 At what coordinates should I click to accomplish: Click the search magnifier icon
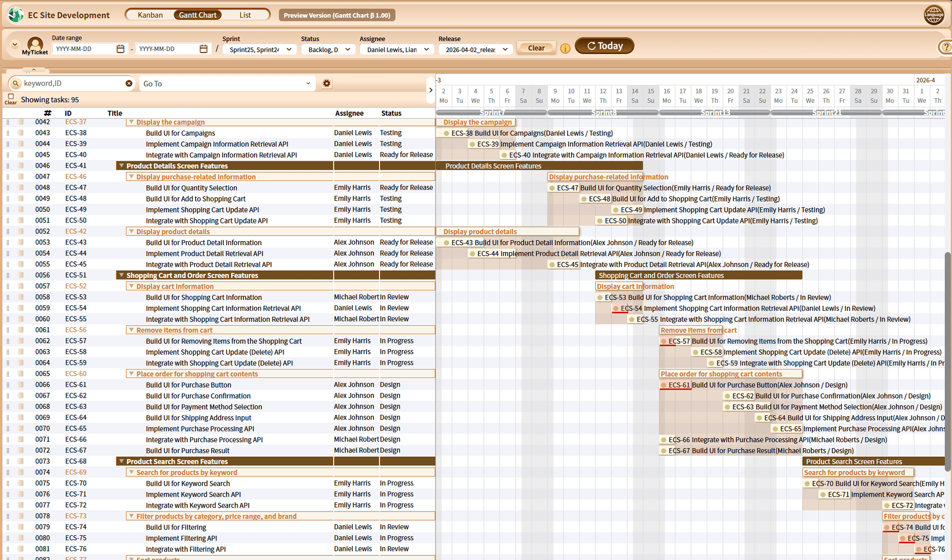(x=16, y=84)
